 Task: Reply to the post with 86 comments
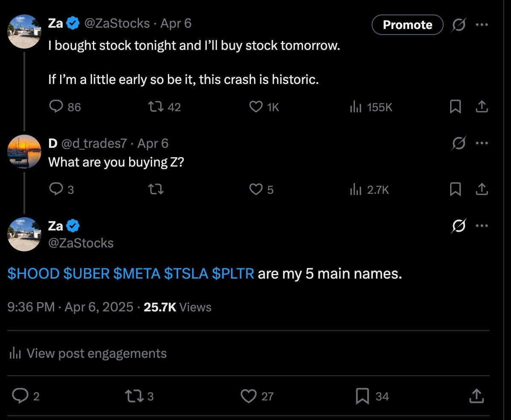56,106
